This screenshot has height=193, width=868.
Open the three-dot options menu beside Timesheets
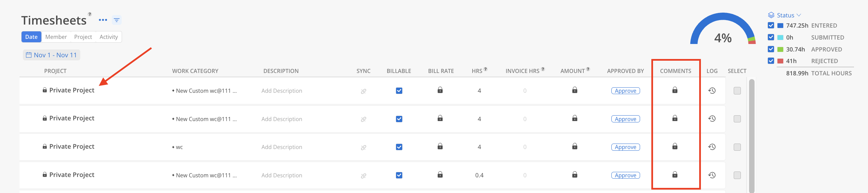pos(103,20)
